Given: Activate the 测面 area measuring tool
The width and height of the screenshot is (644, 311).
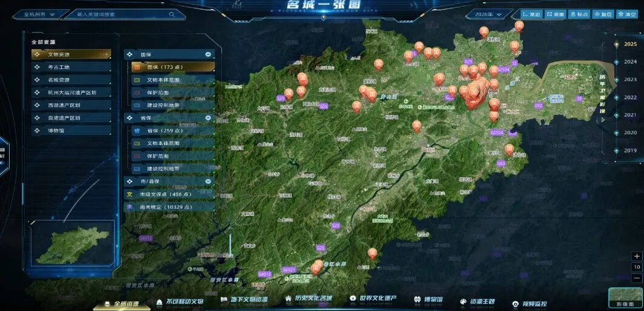Looking at the screenshot, I should click(556, 15).
